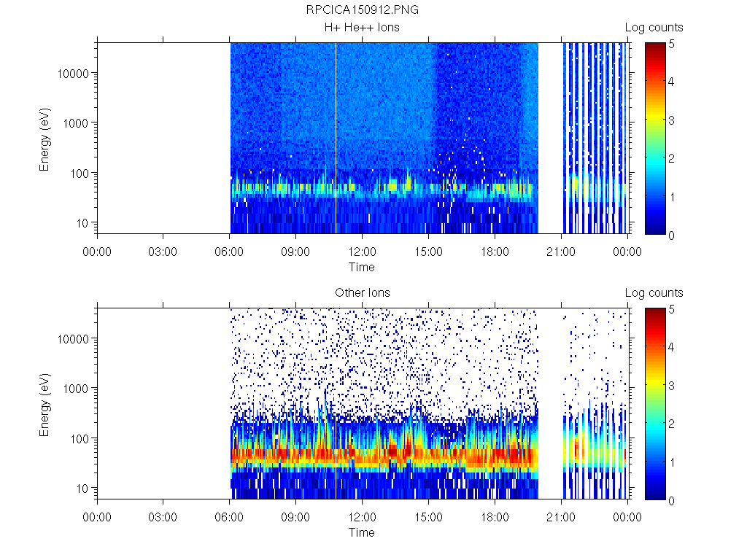Click the 15:00 tick label in the top panel

(x=428, y=252)
